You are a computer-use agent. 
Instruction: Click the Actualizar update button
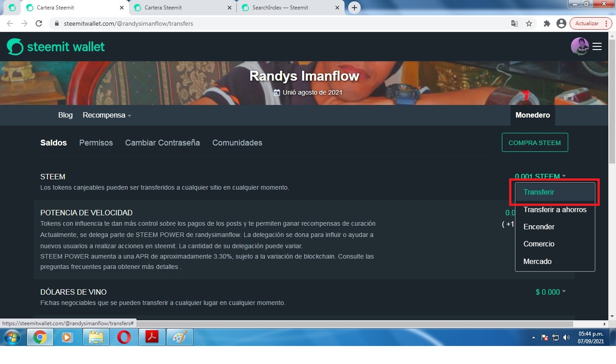(590, 23)
